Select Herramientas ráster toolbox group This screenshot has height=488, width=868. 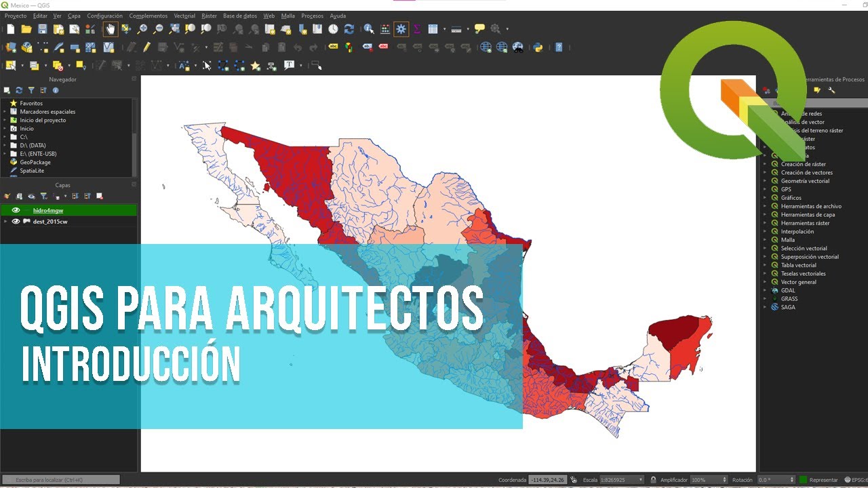[x=805, y=223]
